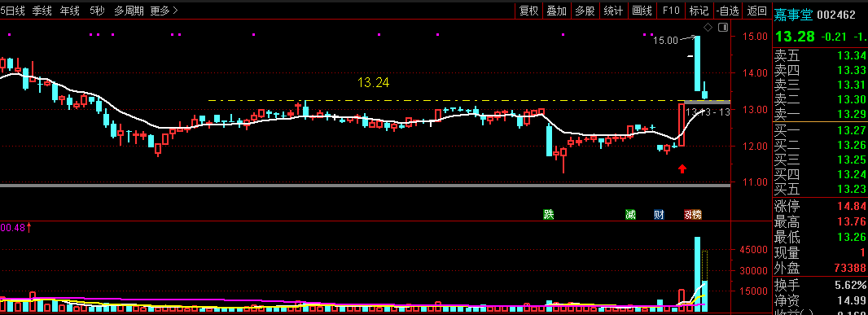868x315 pixels.
Task: Click the yellow 13.24 price line label
Action: (373, 83)
